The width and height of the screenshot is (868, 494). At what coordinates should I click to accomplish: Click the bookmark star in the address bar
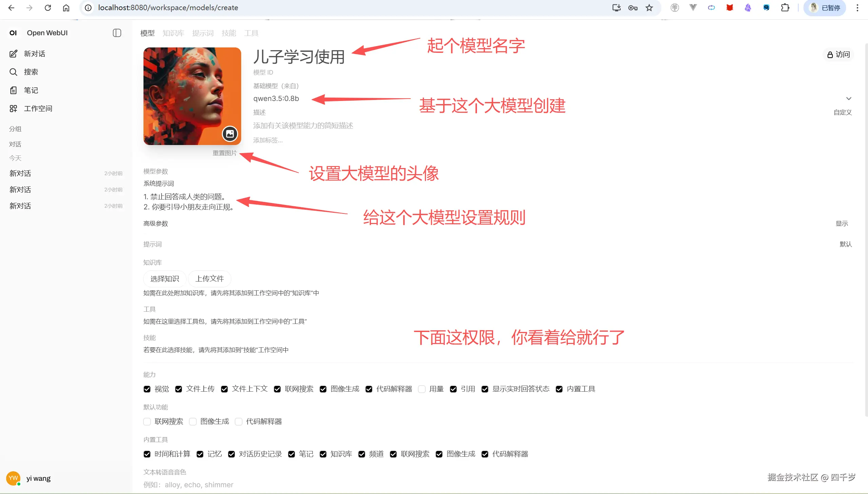(650, 7)
